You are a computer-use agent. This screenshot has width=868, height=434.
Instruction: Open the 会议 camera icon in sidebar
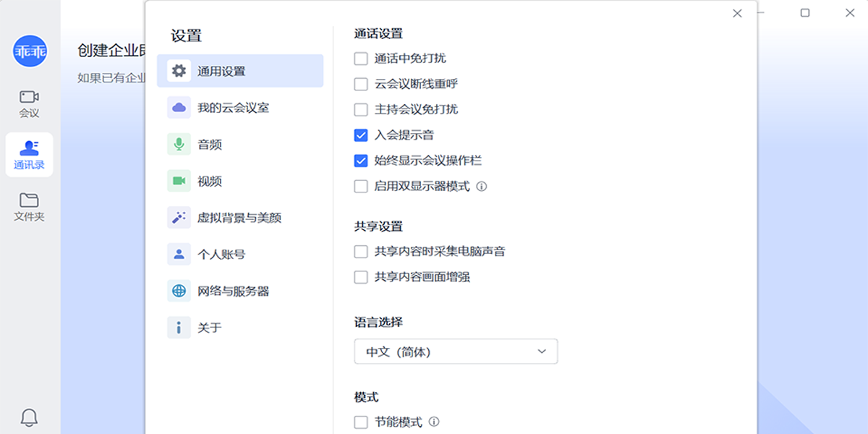(29, 96)
